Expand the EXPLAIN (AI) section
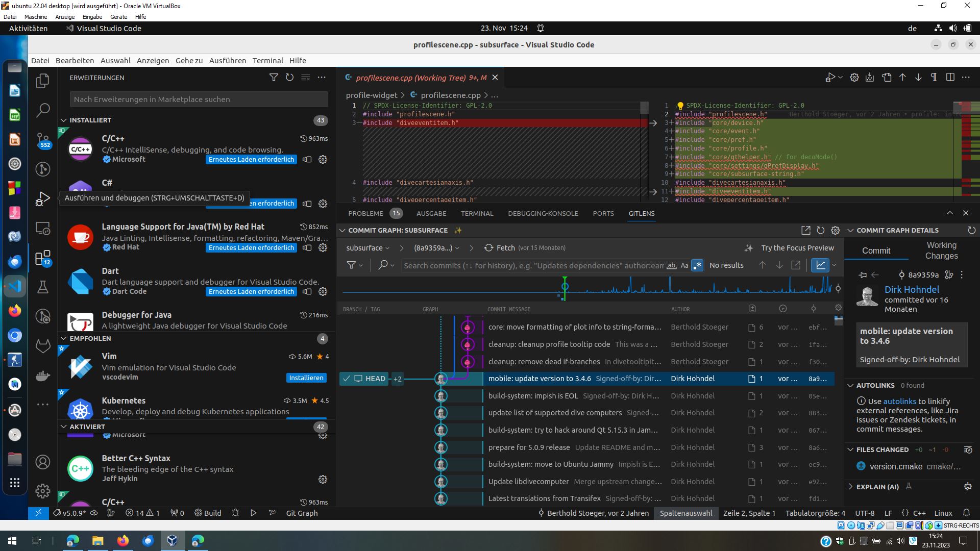Screen dimensions: 980x551 coord(877,487)
